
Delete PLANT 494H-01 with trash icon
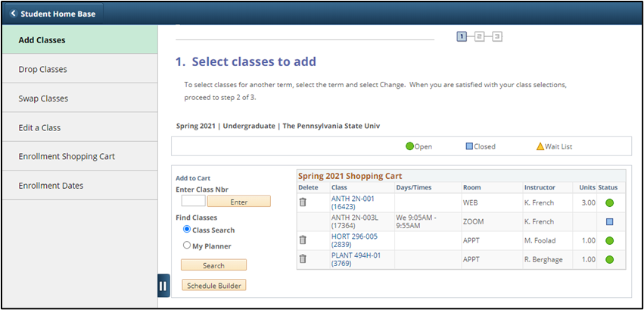(303, 258)
